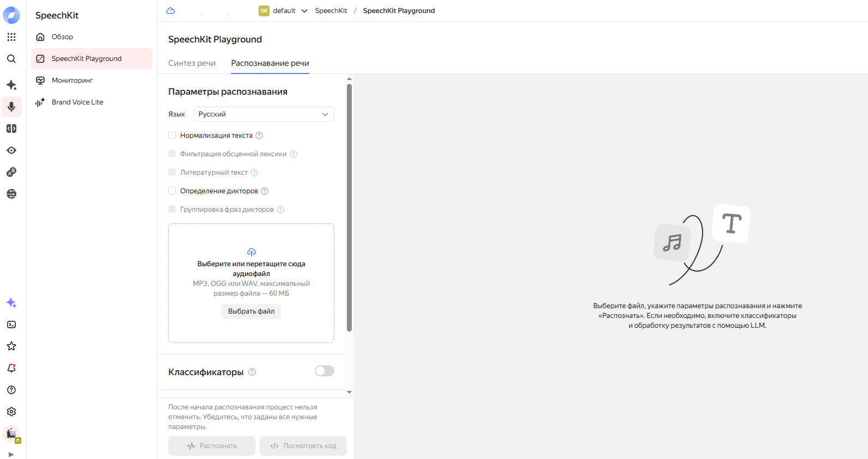This screenshot has width=868, height=459.
Task: Click the Классификаторы section heading
Action: click(206, 372)
